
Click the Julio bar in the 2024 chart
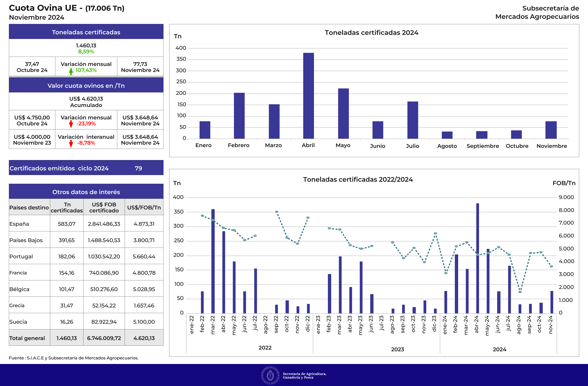413,120
